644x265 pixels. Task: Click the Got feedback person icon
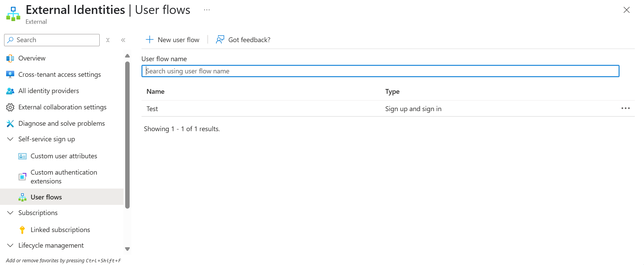pos(220,40)
